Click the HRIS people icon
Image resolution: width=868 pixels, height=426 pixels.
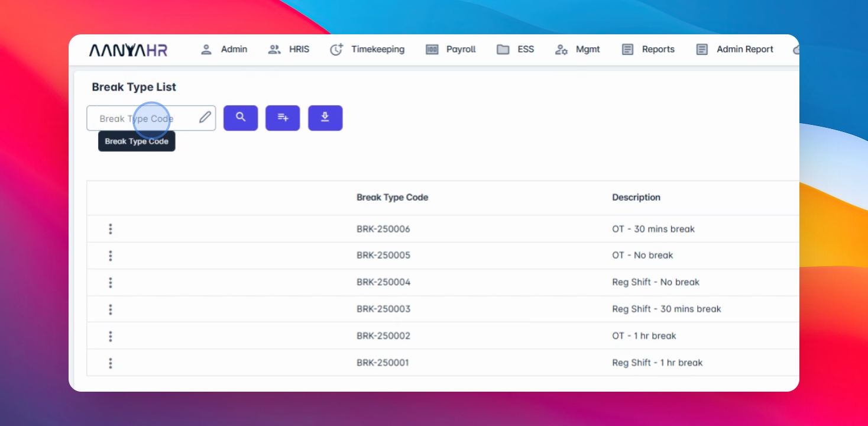click(274, 50)
